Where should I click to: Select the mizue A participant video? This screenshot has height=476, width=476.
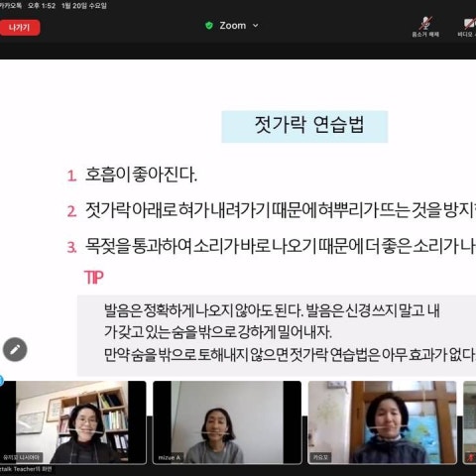coord(227,422)
